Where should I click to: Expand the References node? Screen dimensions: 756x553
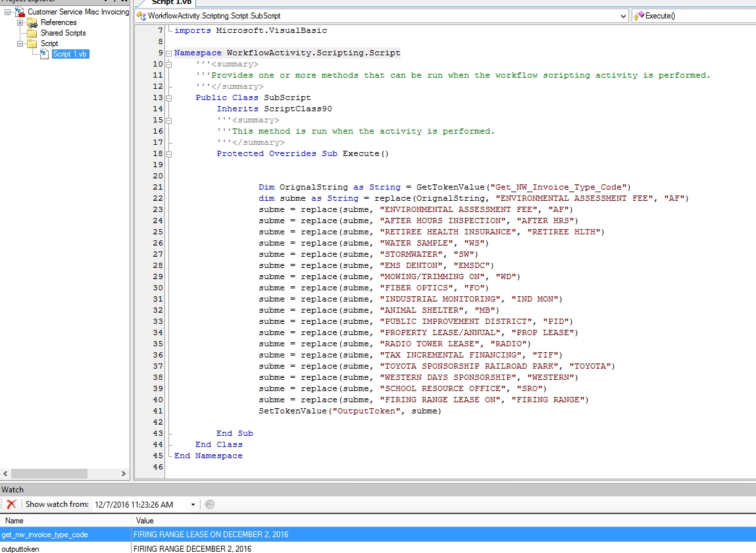(x=20, y=22)
